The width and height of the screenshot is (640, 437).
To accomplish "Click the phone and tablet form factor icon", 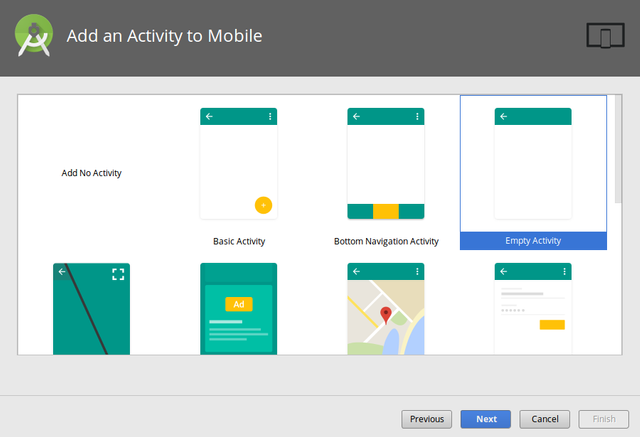I will (x=605, y=35).
